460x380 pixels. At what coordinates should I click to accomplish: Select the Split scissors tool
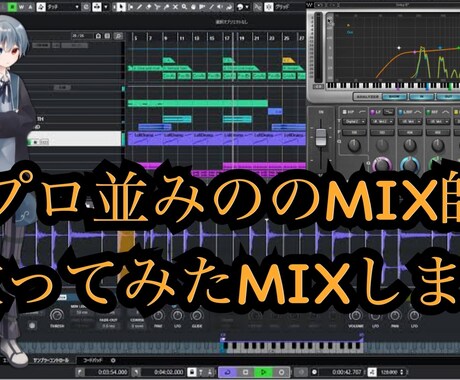click(x=157, y=7)
